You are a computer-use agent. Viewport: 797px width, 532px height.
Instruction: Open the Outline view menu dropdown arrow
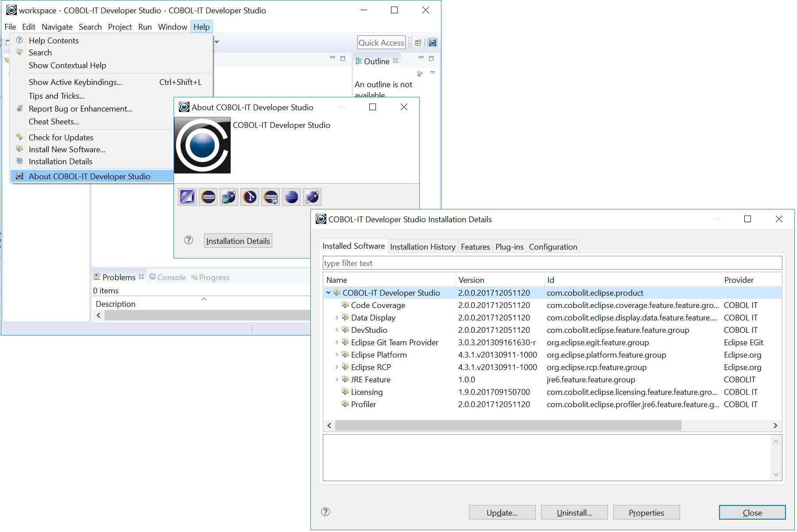[x=433, y=73]
